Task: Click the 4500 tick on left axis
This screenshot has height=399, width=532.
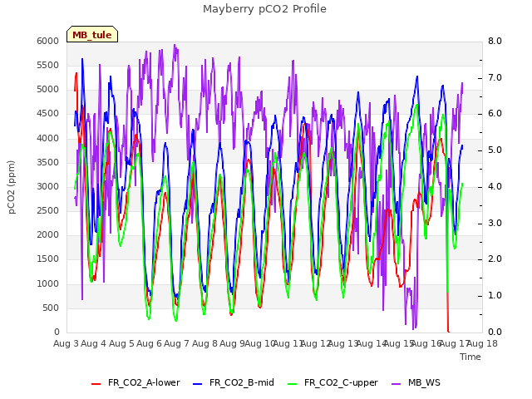Action: [x=48, y=114]
